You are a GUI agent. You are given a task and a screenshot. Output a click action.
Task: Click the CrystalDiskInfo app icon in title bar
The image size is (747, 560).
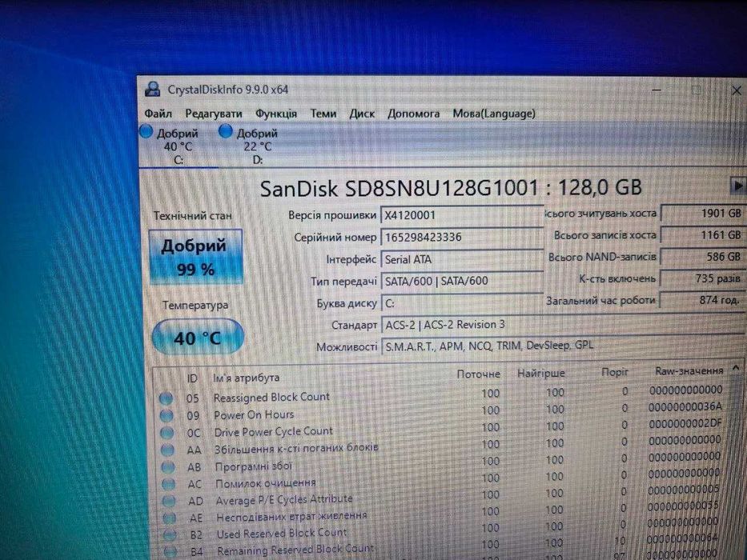152,89
